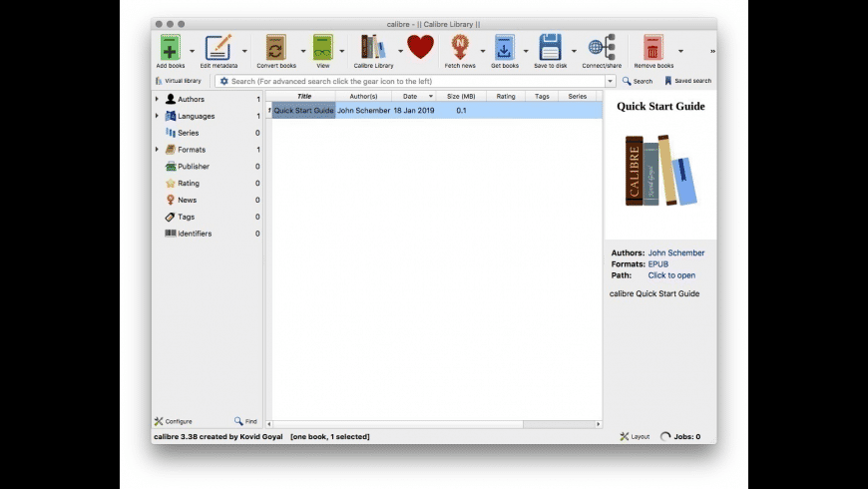
Task: Sort by Author(s) column header
Action: coord(363,97)
